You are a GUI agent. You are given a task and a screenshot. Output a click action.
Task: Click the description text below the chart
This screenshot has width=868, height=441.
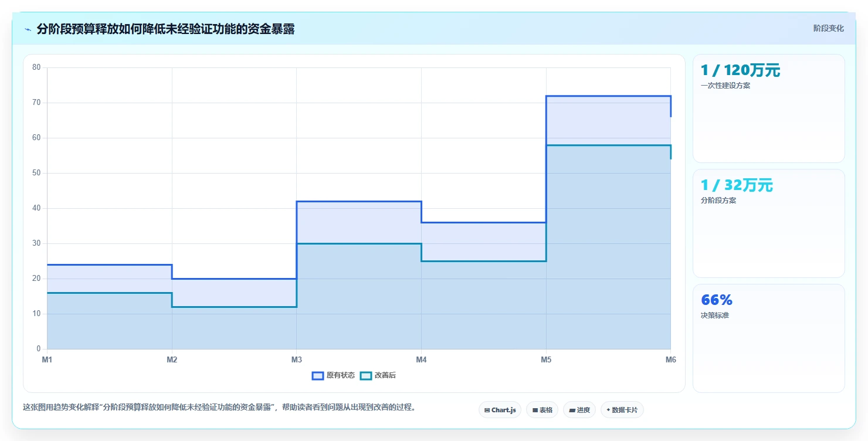(219, 407)
